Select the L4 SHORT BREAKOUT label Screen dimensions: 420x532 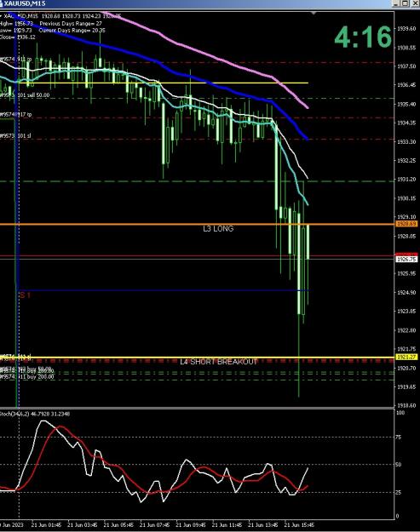pos(219,362)
